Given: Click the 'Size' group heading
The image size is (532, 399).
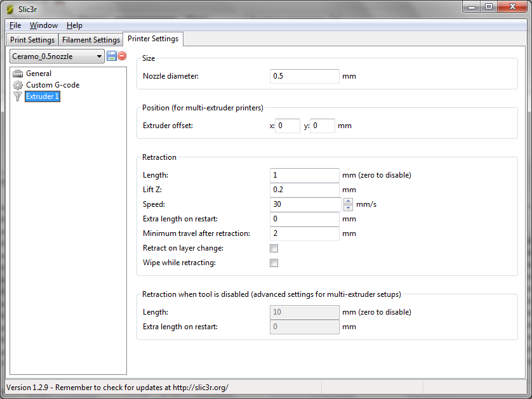Looking at the screenshot, I should (x=149, y=58).
